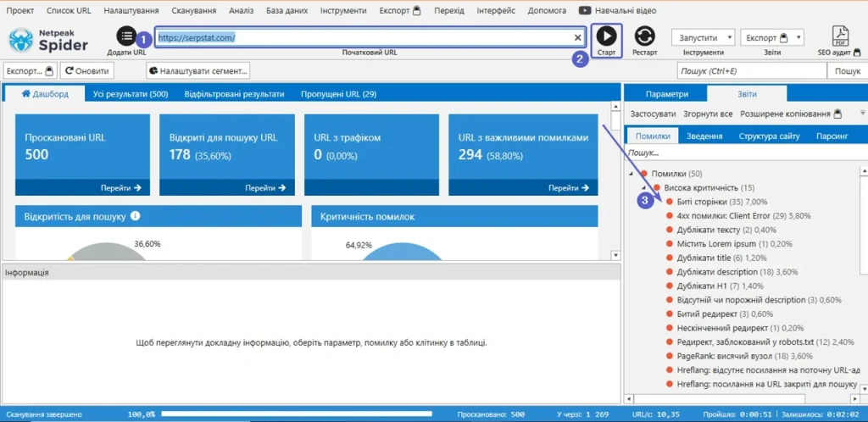This screenshot has width=868, height=422.
Task: Collapse the Помилки (50) tree node
Action: 631,174
